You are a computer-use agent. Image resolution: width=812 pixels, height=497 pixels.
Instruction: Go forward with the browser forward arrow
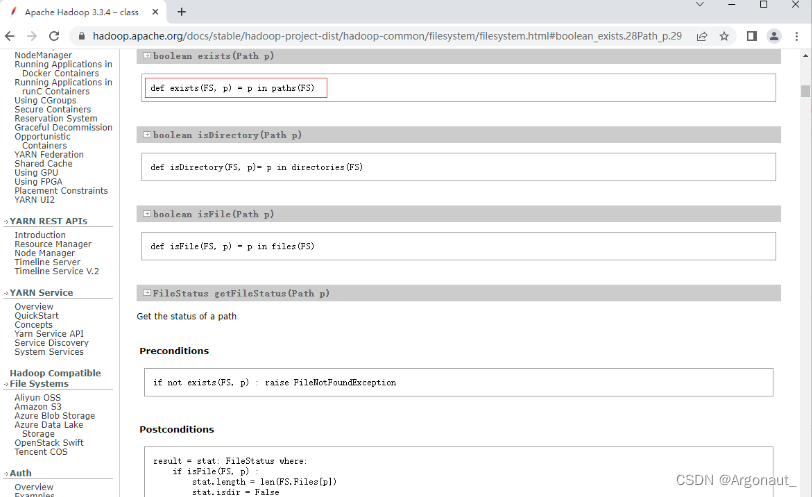pyautogui.click(x=32, y=36)
